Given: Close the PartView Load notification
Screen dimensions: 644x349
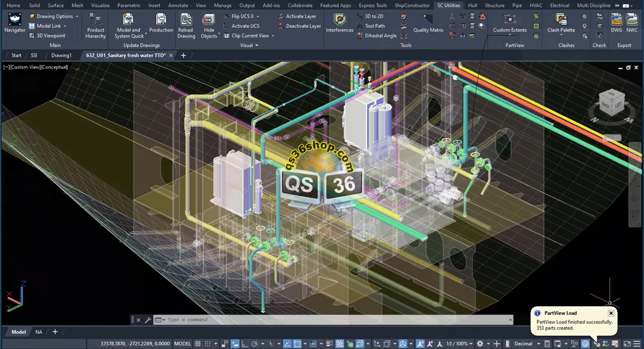Looking at the screenshot, I should 611,313.
